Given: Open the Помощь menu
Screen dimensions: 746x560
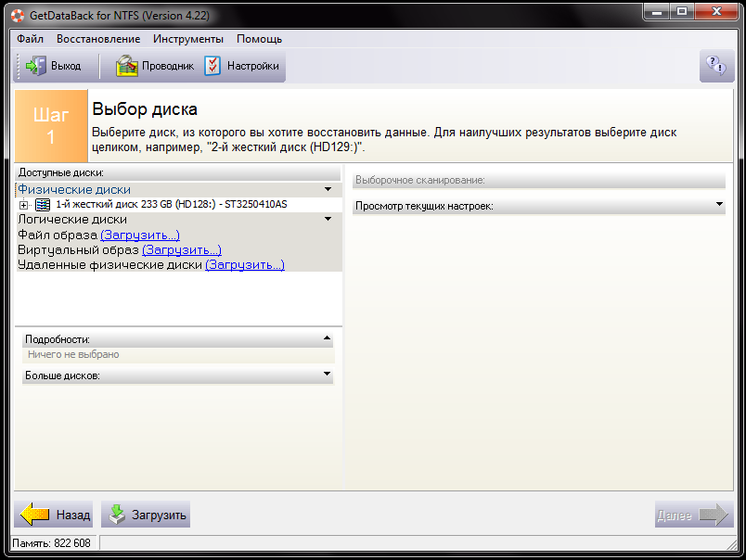Looking at the screenshot, I should (259, 39).
